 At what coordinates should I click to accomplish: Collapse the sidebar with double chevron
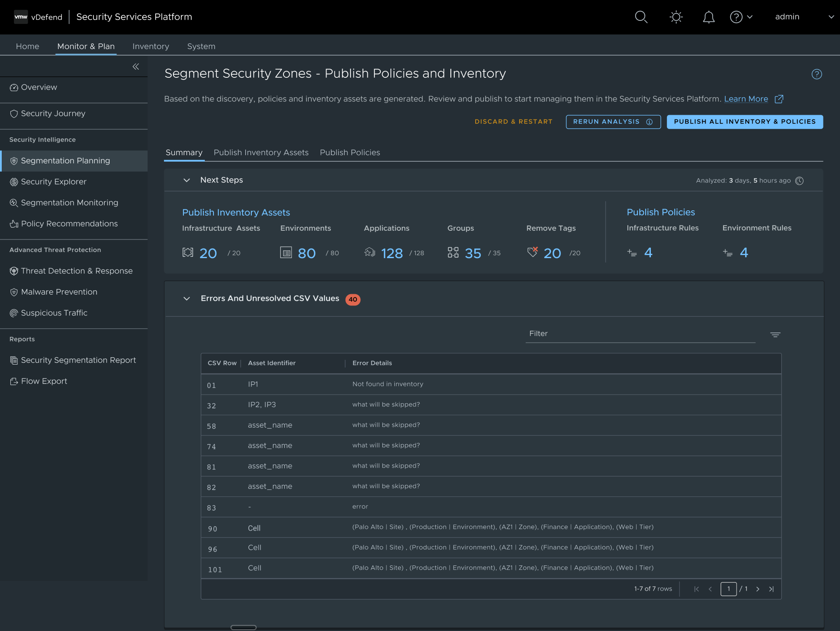coord(136,66)
